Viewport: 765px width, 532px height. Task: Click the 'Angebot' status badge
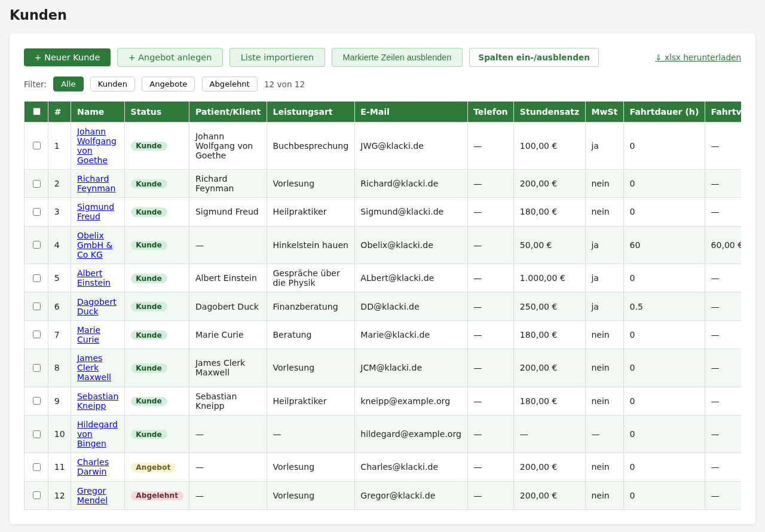153,467
